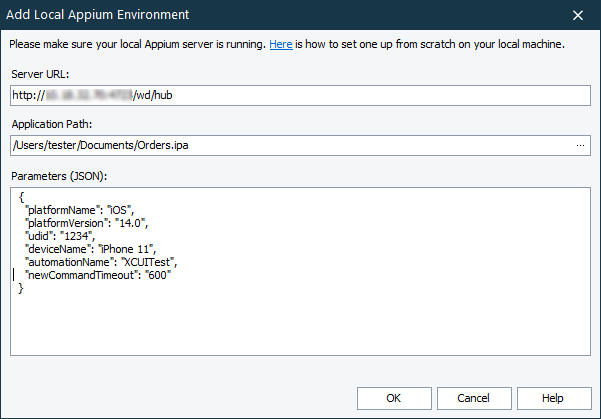Screen dimensions: 601x419
Task: Click the "newCommandTimeout": "600" line
Action: click(x=98, y=275)
